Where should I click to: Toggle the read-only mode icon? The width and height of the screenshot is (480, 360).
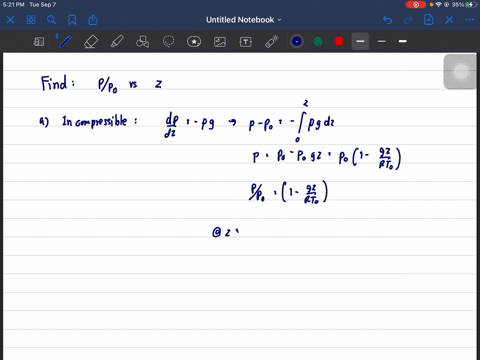click(39, 42)
